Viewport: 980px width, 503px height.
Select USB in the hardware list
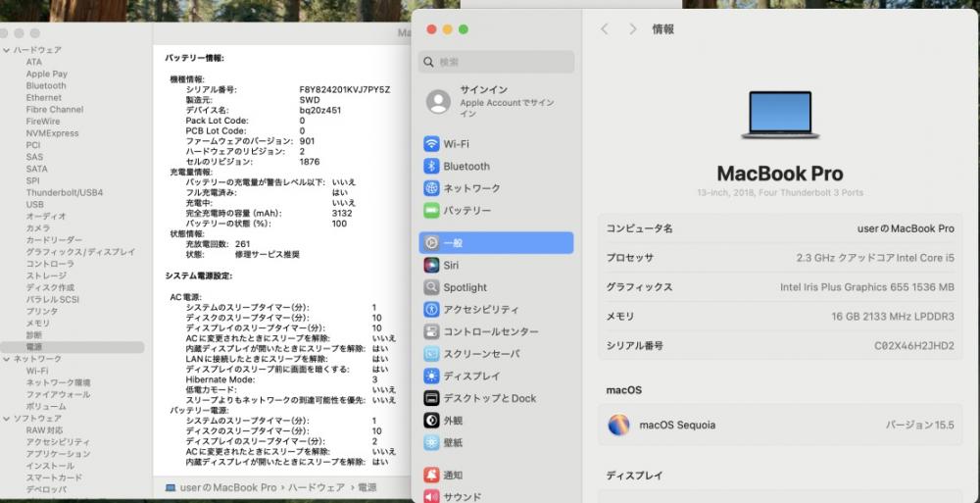point(34,205)
